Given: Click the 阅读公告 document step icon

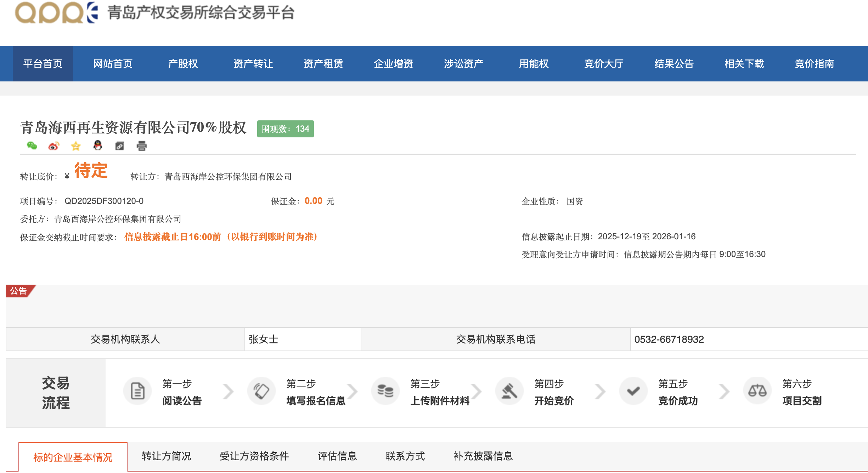Looking at the screenshot, I should click(x=137, y=391).
